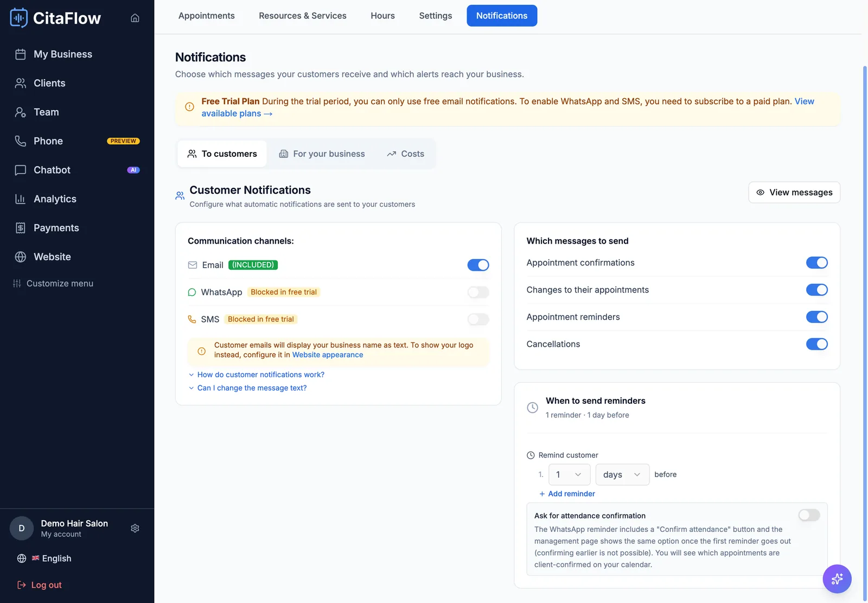The height and width of the screenshot is (603, 868).
Task: Open Team section icon
Action: coord(21,112)
